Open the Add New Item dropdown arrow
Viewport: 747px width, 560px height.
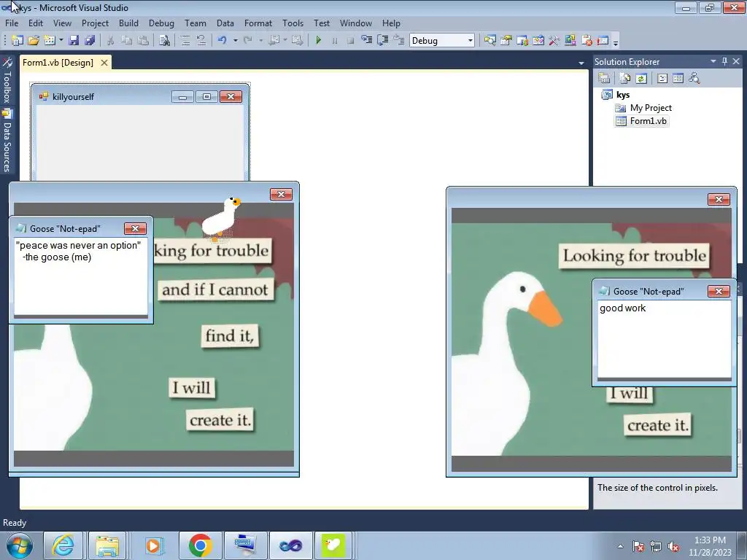[x=61, y=41]
